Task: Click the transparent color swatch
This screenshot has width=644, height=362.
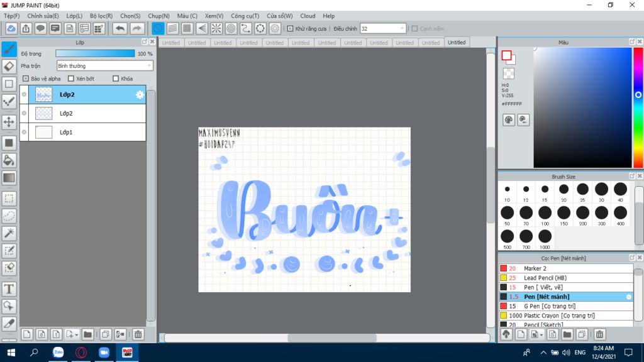Action: pyautogui.click(x=508, y=74)
